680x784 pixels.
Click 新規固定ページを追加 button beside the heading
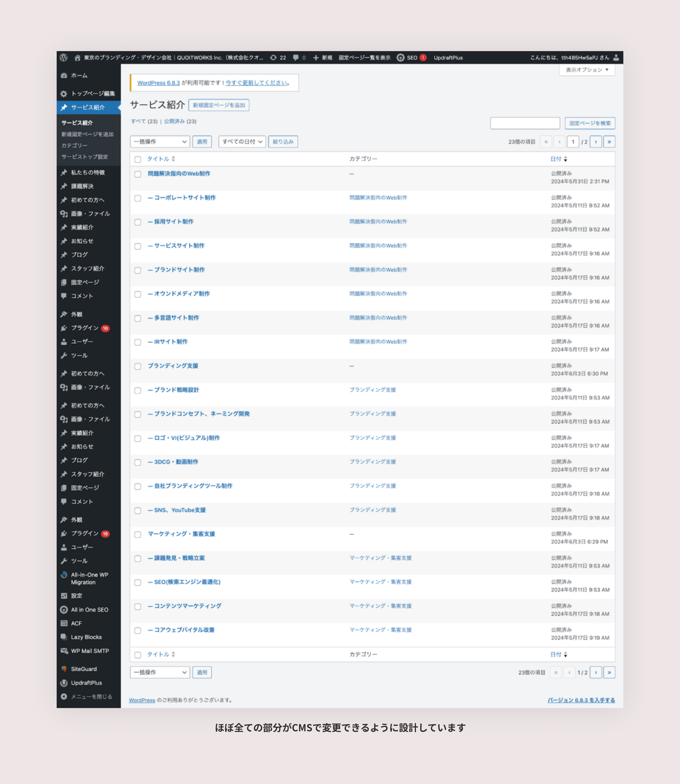coord(219,105)
